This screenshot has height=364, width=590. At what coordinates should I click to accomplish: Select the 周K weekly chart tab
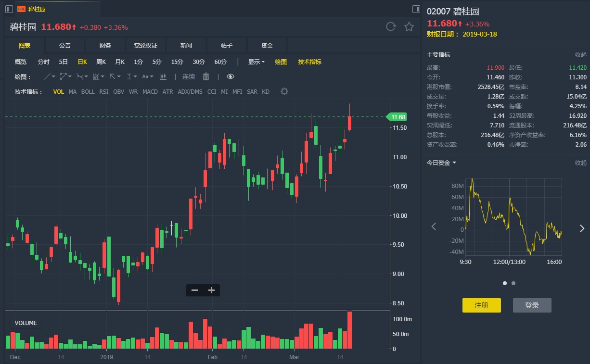(x=101, y=62)
